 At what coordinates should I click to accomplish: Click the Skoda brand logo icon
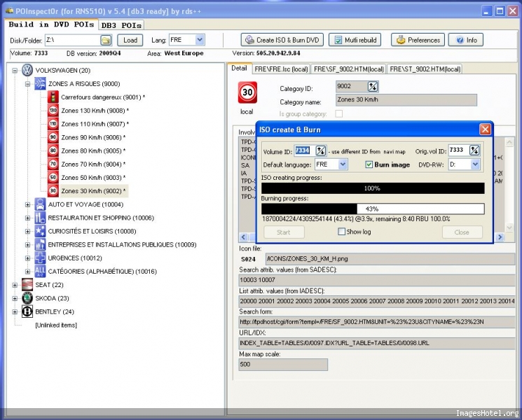click(x=27, y=298)
